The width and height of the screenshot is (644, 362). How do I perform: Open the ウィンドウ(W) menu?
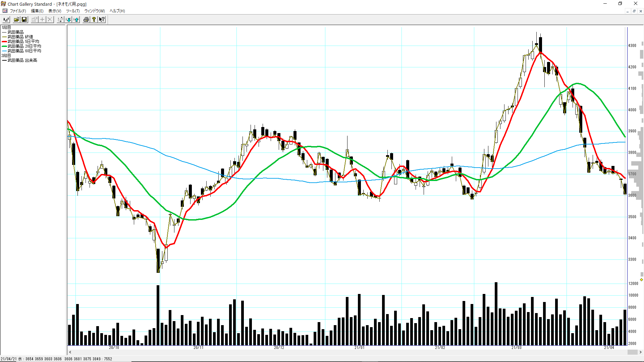(94, 11)
